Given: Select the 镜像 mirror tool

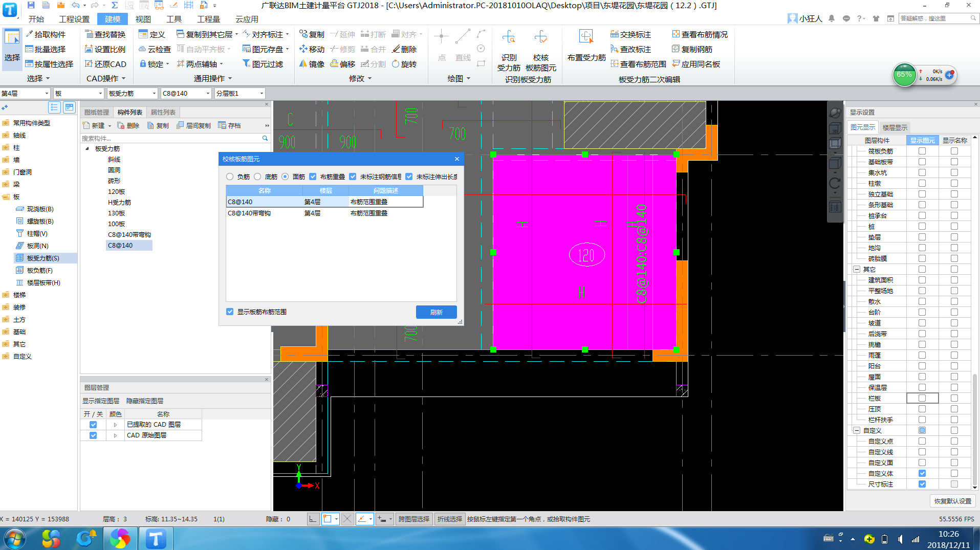Looking at the screenshot, I should [x=312, y=64].
